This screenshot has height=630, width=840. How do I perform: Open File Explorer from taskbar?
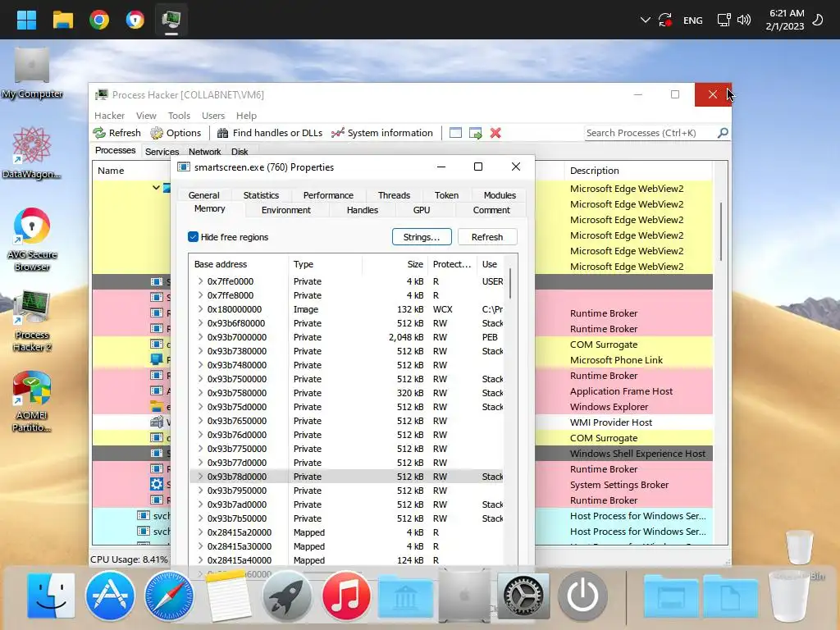[62, 20]
